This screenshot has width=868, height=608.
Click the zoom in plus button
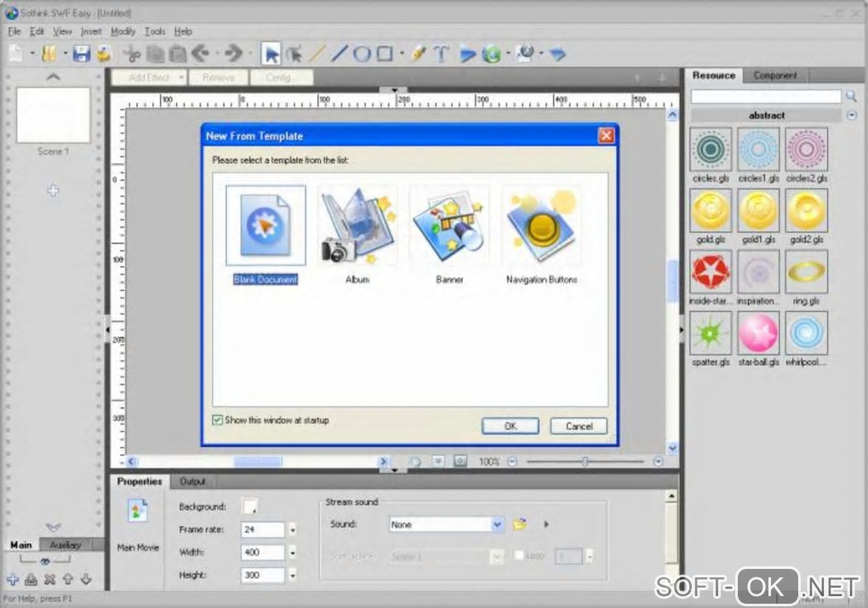658,462
